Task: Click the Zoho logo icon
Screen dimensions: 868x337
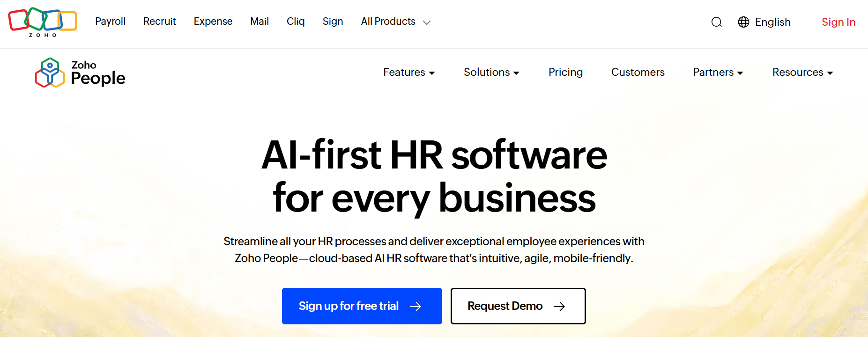Action: coord(43,22)
